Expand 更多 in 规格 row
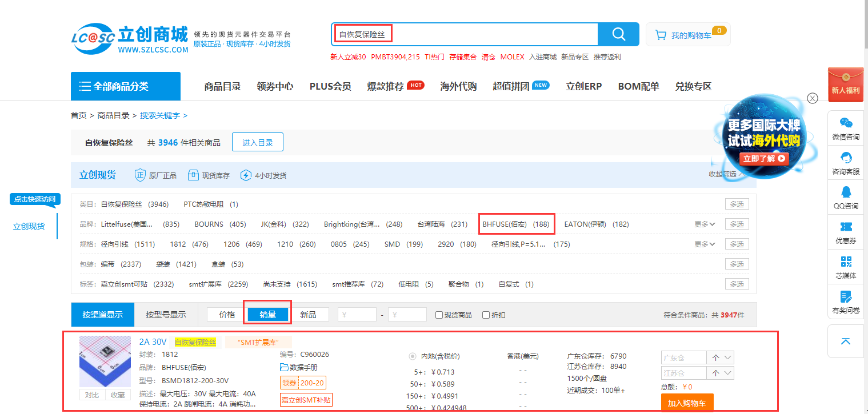The width and height of the screenshot is (868, 414). pos(705,244)
